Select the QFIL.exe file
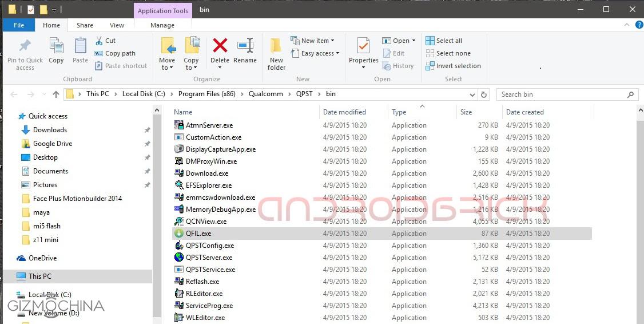Viewport: 644px width, 324px height. click(198, 234)
